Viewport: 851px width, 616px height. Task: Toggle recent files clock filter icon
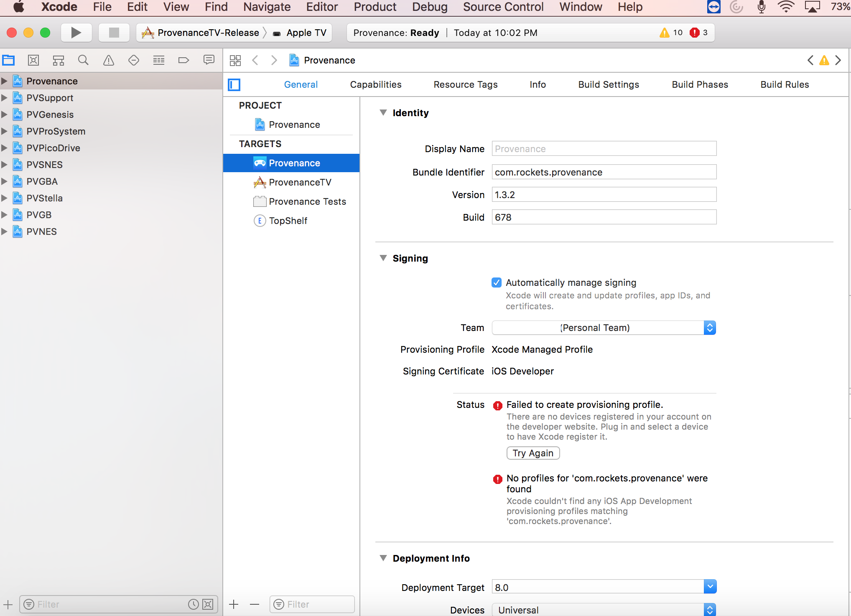194,604
